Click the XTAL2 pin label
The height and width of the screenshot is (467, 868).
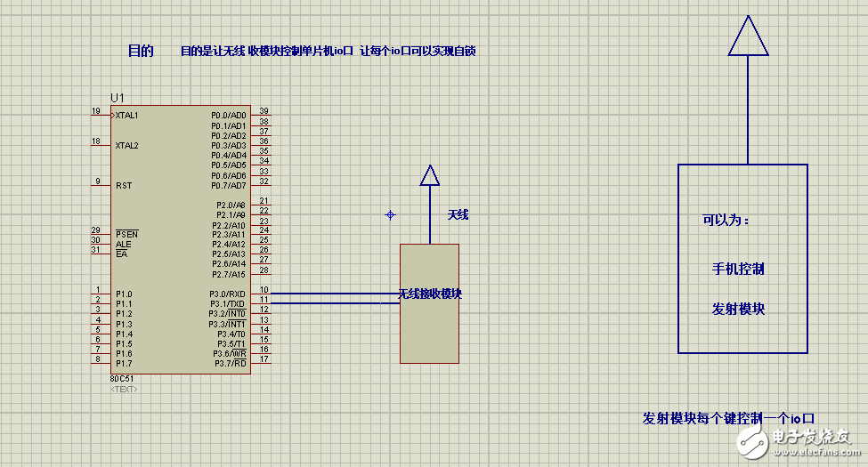click(126, 146)
